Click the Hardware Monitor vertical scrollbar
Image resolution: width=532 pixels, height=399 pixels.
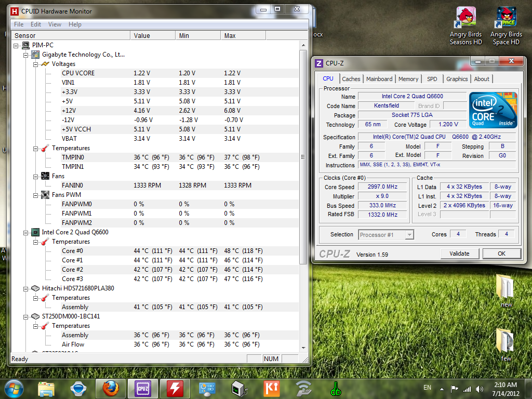point(303,156)
